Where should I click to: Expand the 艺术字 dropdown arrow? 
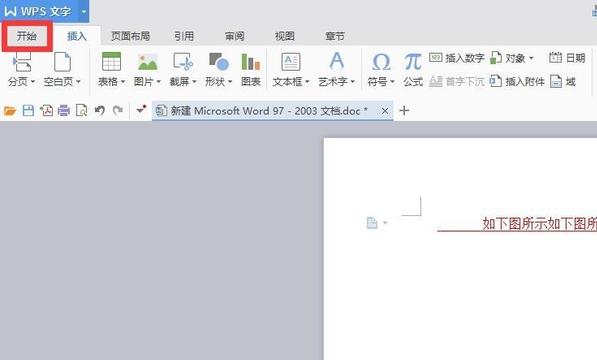click(x=353, y=81)
